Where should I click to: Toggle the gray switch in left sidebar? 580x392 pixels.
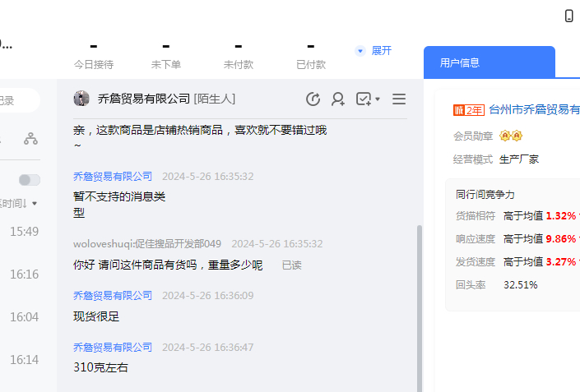point(30,180)
